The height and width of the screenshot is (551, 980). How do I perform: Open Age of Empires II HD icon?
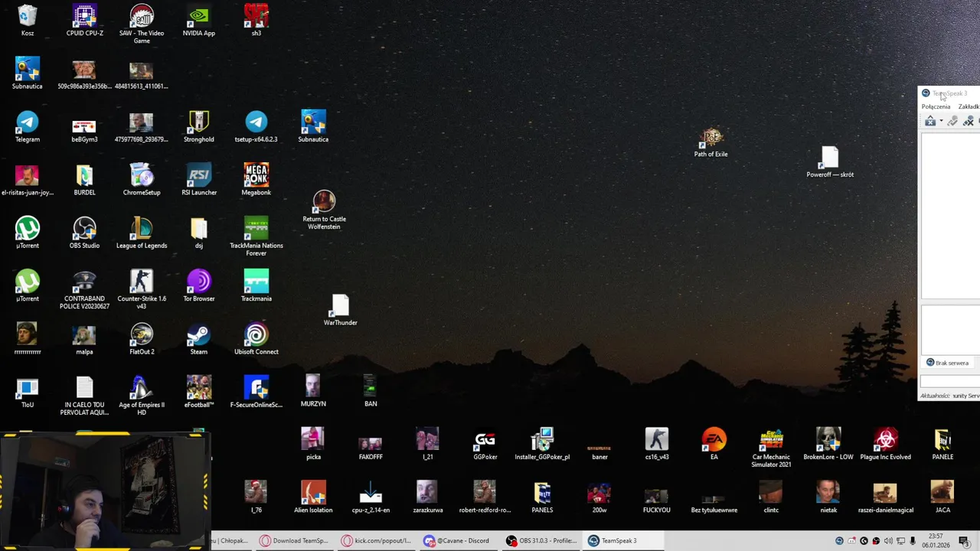142,396
